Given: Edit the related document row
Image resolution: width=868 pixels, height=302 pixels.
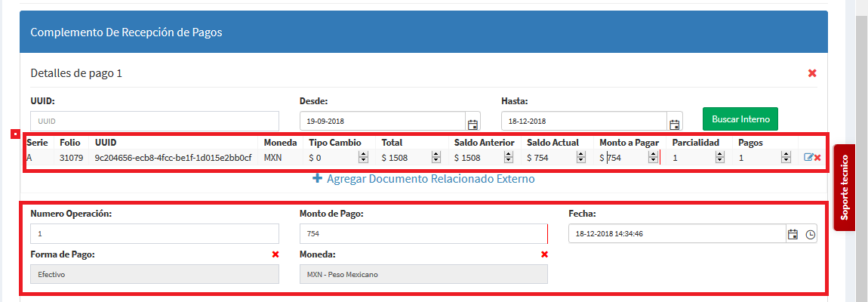Looking at the screenshot, I should click(808, 158).
